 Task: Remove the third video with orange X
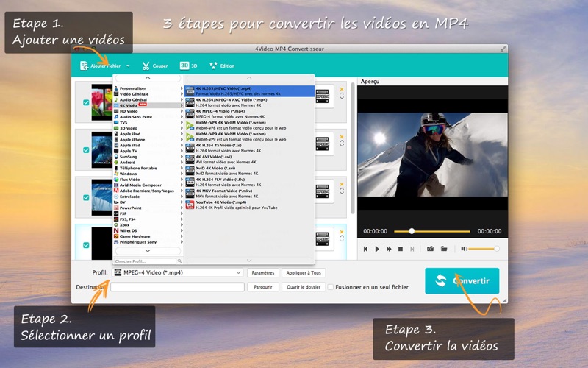pyautogui.click(x=342, y=185)
